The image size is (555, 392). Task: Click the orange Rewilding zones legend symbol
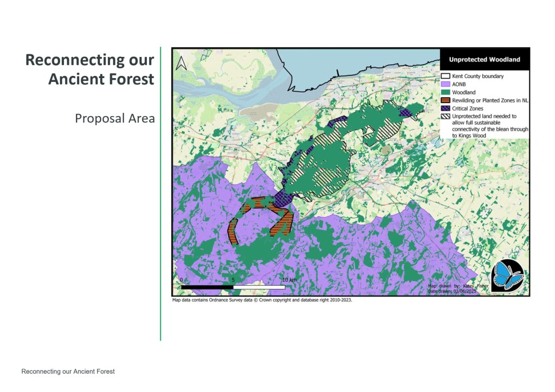446,100
